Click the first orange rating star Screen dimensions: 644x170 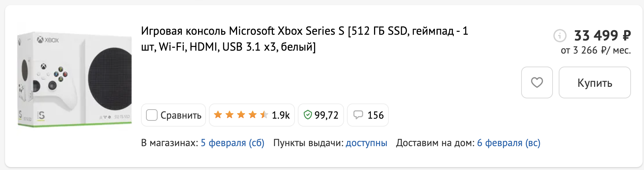tap(218, 115)
